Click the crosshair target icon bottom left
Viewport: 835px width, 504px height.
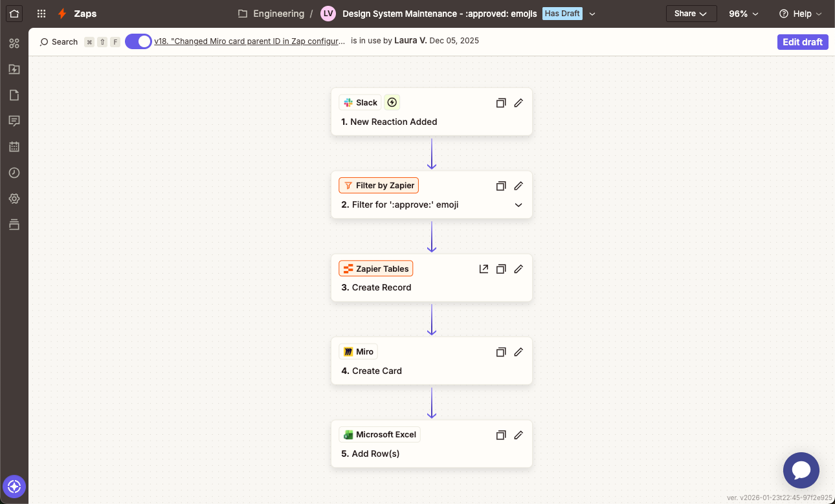click(14, 487)
